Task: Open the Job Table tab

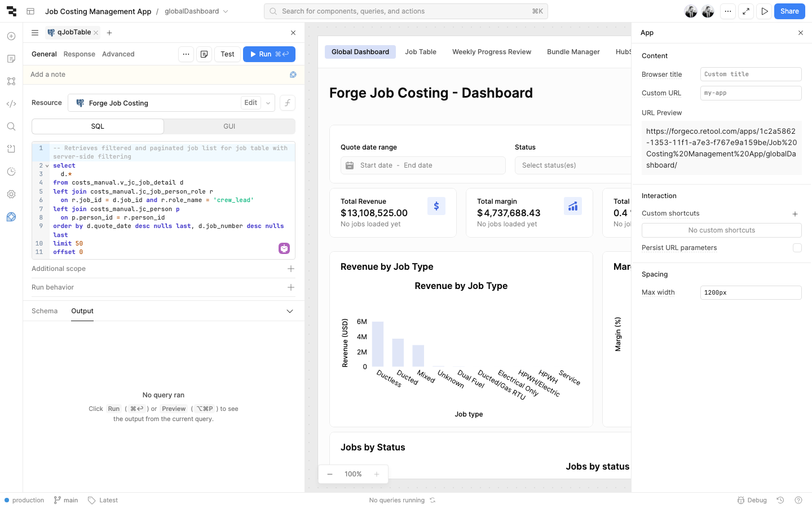Action: click(x=420, y=52)
